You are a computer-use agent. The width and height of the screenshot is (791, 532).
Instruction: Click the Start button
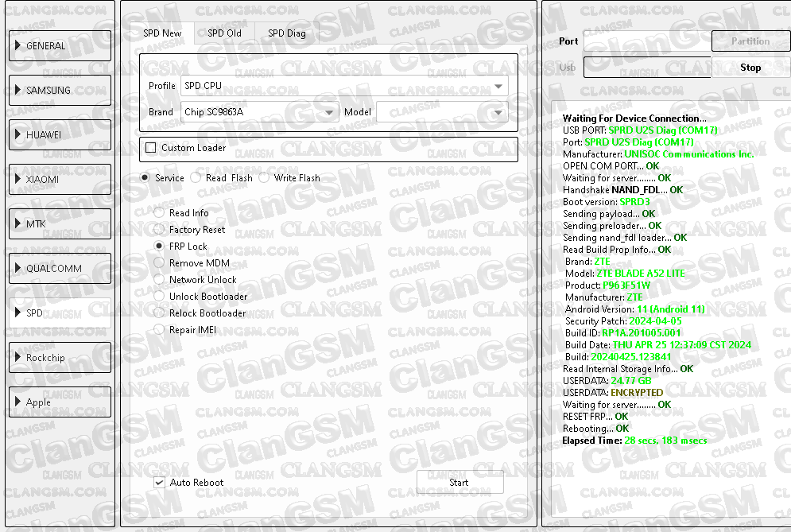[x=459, y=483]
